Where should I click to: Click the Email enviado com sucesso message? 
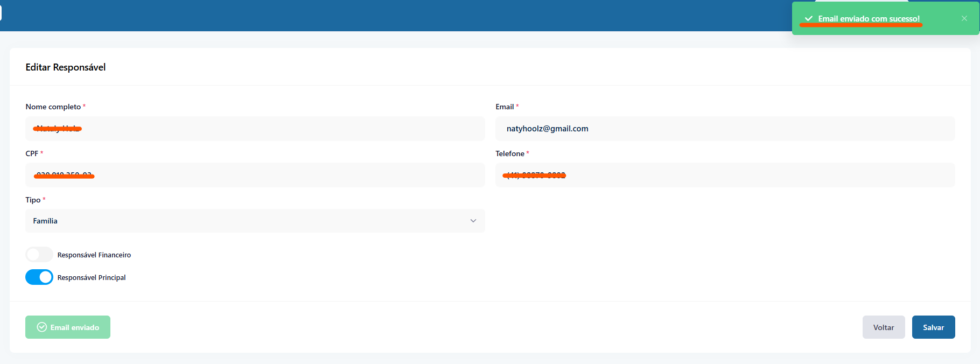pyautogui.click(x=869, y=19)
